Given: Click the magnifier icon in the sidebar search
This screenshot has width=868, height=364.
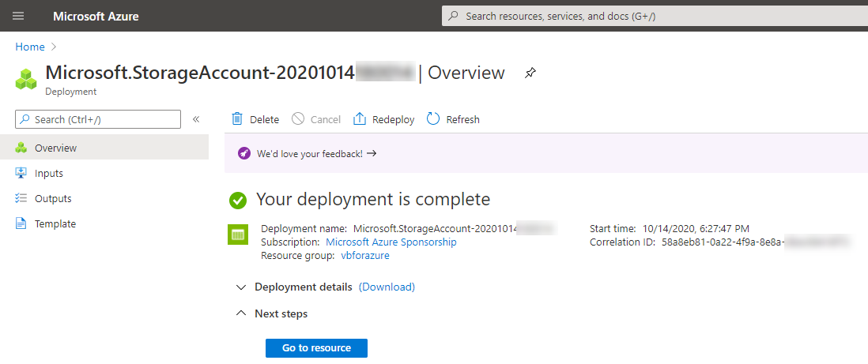Looking at the screenshot, I should 25,119.
